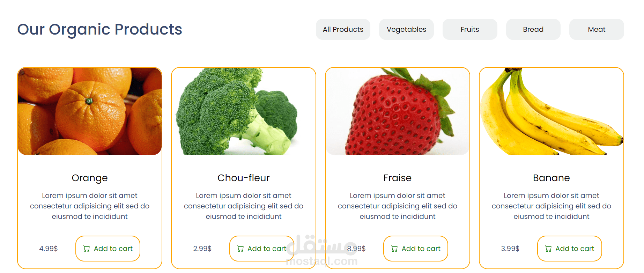Click the Orange product title
The height and width of the screenshot is (273, 644).
[x=90, y=178]
